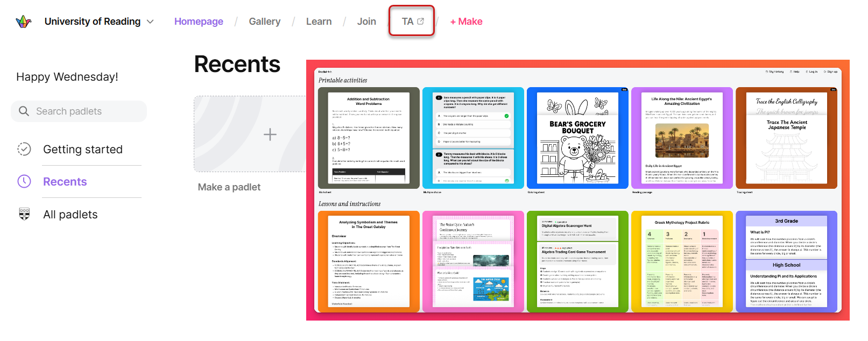This screenshot has width=868, height=341.
Task: Open Getting started in the sidebar
Action: tap(83, 150)
